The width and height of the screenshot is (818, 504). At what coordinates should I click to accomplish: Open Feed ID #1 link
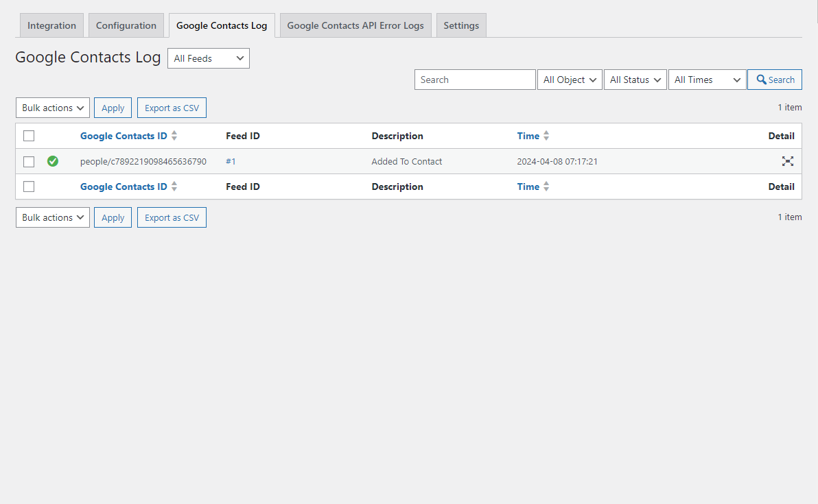pos(231,162)
